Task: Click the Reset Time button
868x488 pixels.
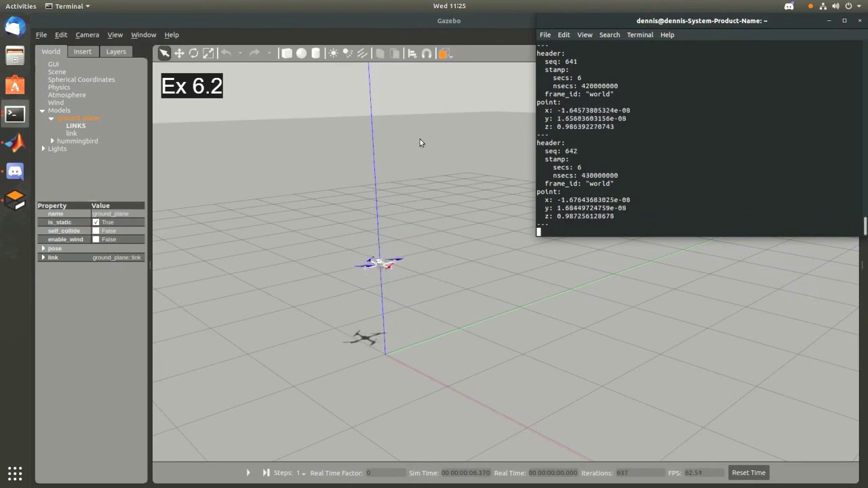Action: coord(749,472)
